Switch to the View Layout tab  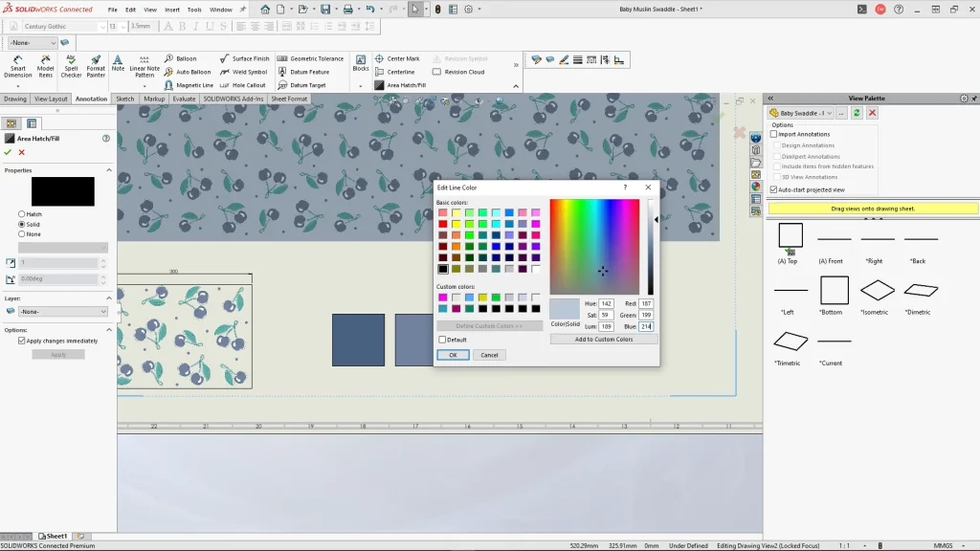click(52, 99)
